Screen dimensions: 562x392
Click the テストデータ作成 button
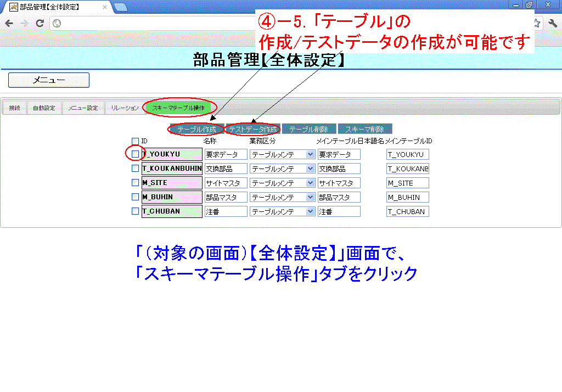coord(252,129)
